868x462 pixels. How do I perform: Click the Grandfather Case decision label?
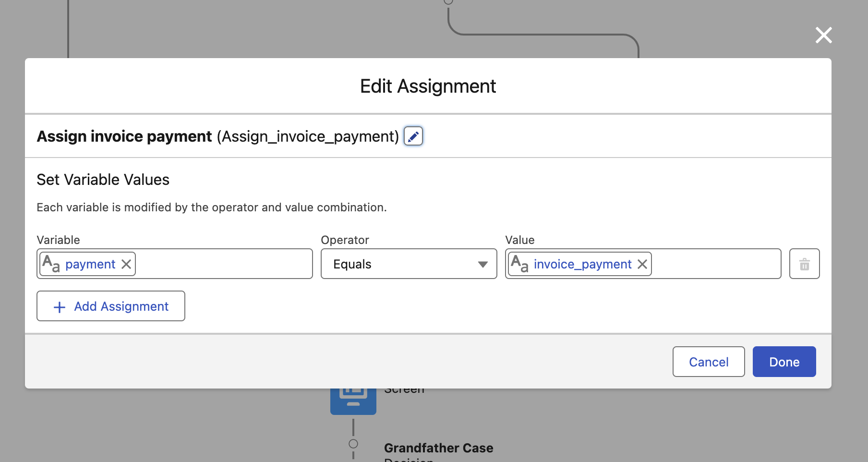coord(438,448)
